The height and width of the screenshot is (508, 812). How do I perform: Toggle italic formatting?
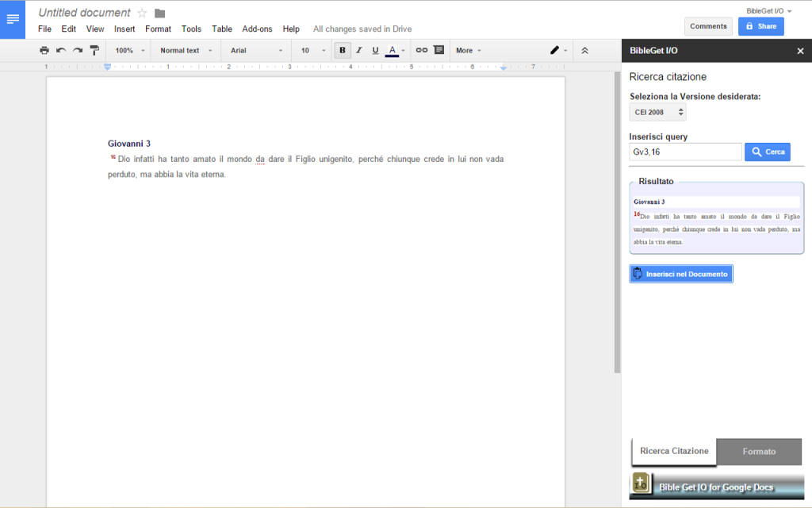coord(359,50)
